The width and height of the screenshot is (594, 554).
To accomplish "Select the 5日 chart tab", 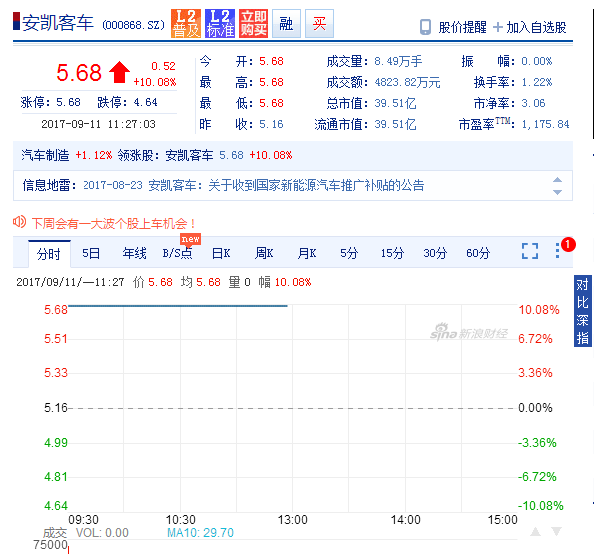I will 91,253.
